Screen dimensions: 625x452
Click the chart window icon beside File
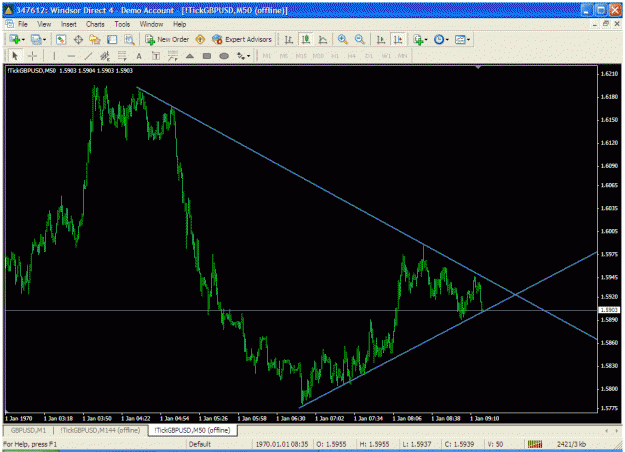10,24
